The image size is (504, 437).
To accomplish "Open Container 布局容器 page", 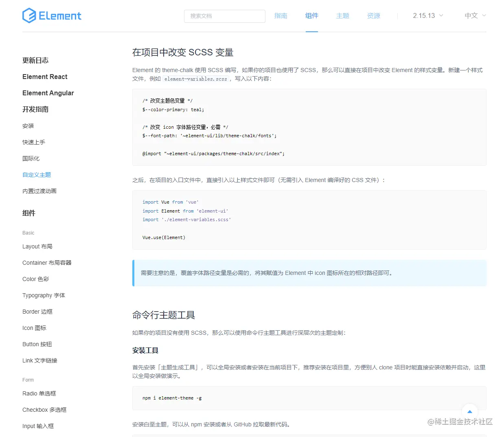I will click(47, 263).
